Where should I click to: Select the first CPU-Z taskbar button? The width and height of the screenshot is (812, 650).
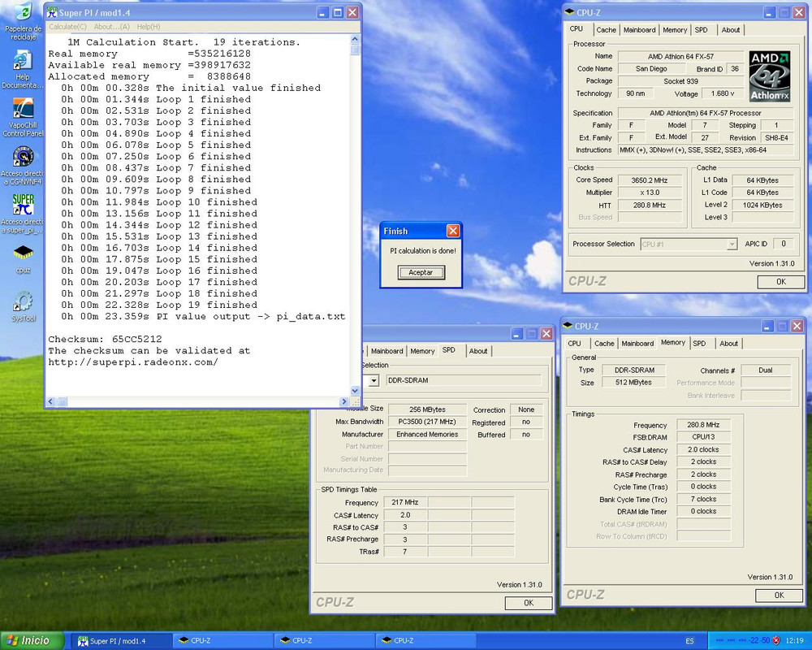pos(222,641)
